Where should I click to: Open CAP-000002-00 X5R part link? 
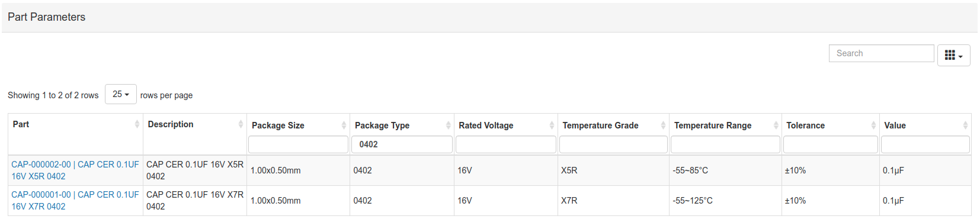(x=75, y=170)
